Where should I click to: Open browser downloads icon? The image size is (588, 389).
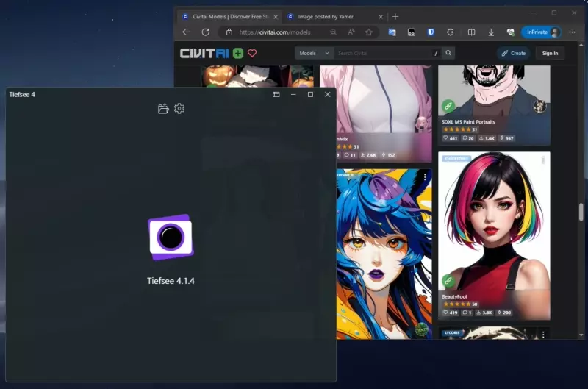(491, 32)
